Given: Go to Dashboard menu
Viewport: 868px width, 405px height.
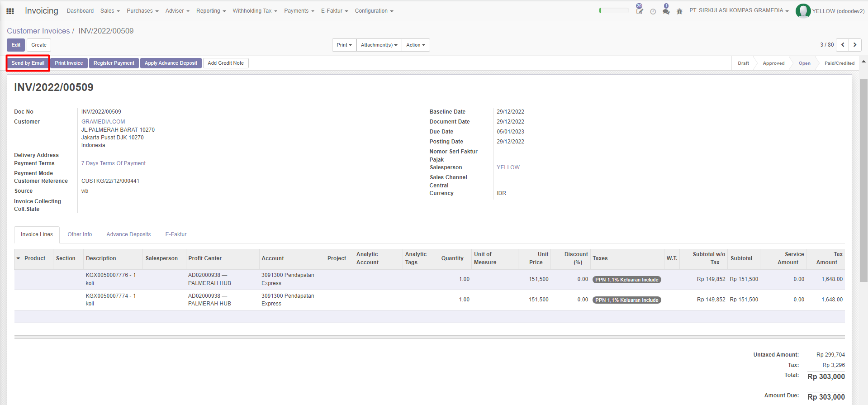Looking at the screenshot, I should tap(80, 11).
